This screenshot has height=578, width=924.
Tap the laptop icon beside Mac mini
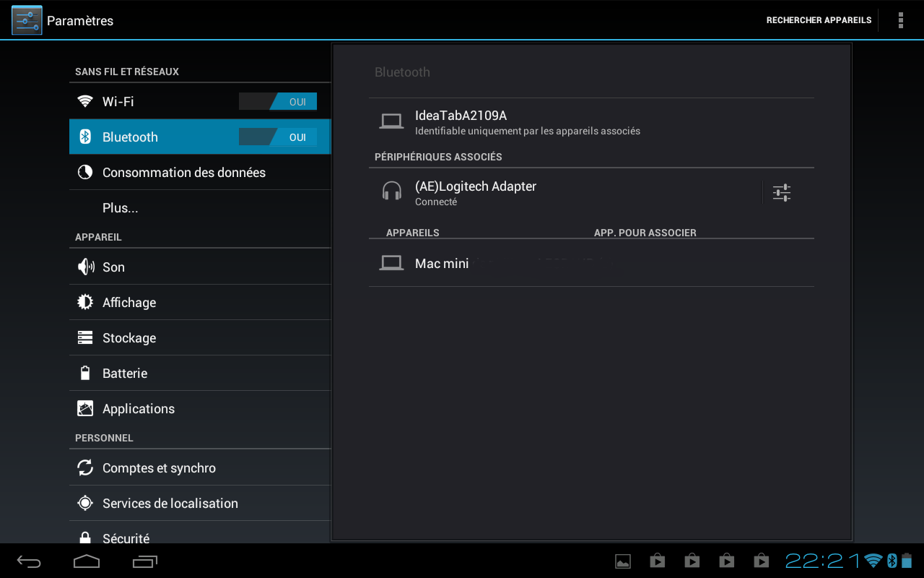pyautogui.click(x=391, y=263)
